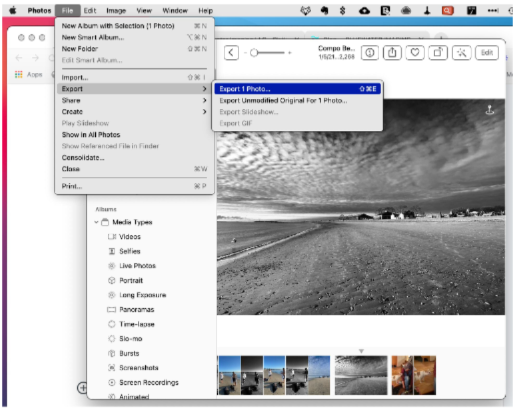
Task: Go back with the left chevron button
Action: (231, 53)
